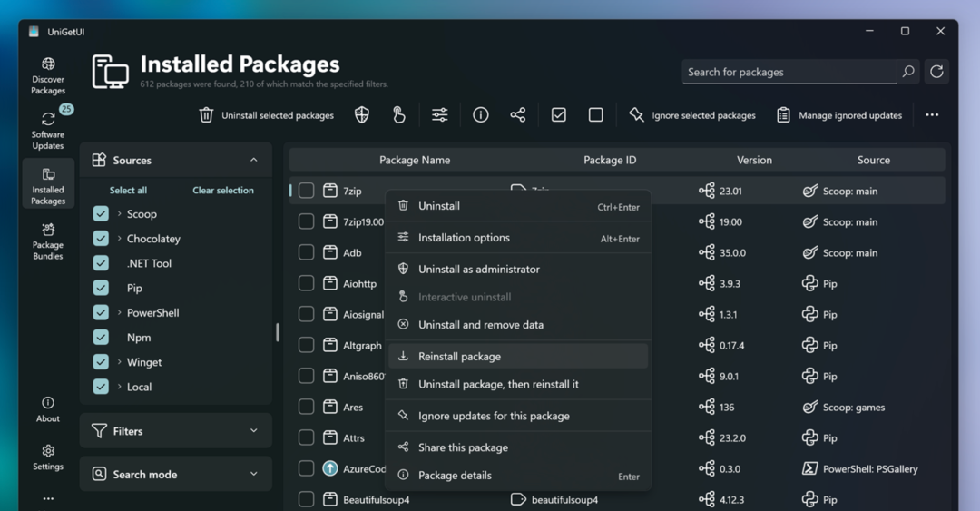Uncheck the Chocolatey source checkbox
This screenshot has height=511, width=980.
click(x=101, y=239)
